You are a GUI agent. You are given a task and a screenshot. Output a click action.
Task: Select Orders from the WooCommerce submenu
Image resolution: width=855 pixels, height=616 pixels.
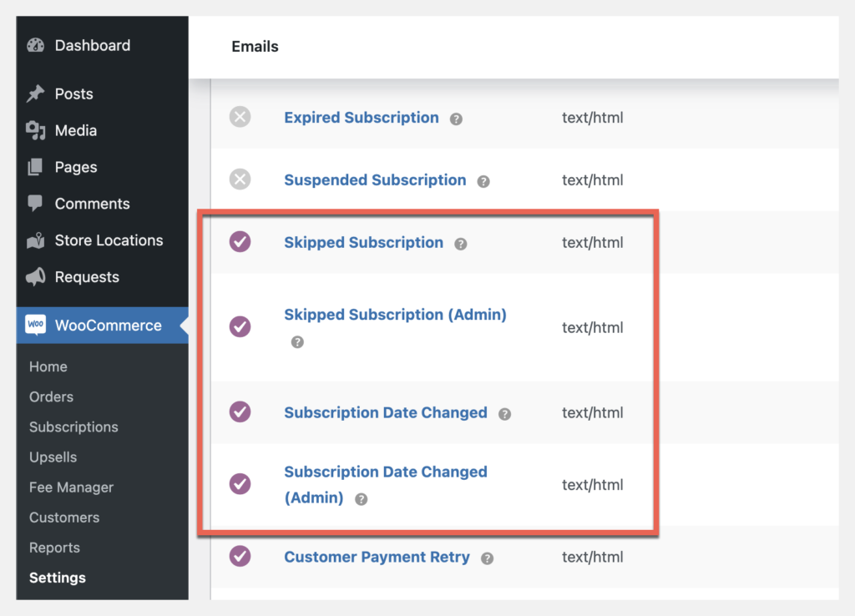(x=50, y=396)
